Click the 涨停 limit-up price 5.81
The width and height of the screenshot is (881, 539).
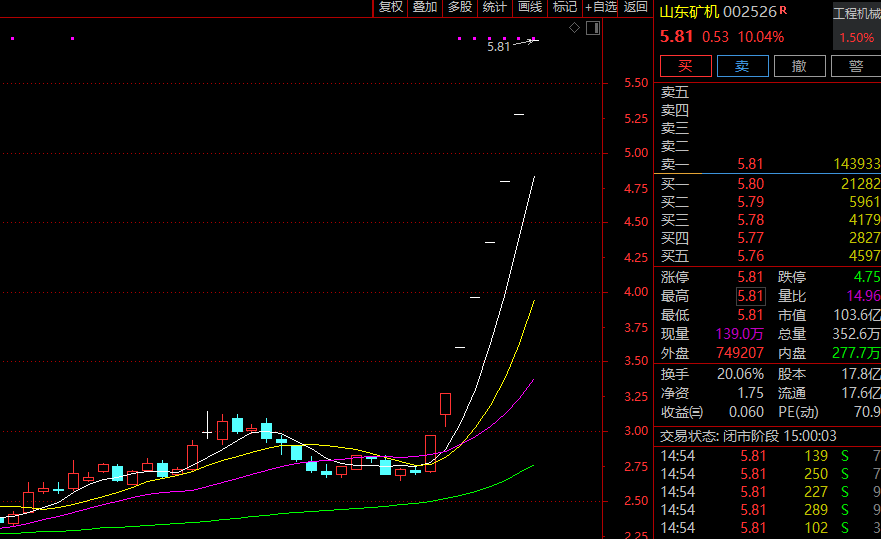[x=750, y=277]
